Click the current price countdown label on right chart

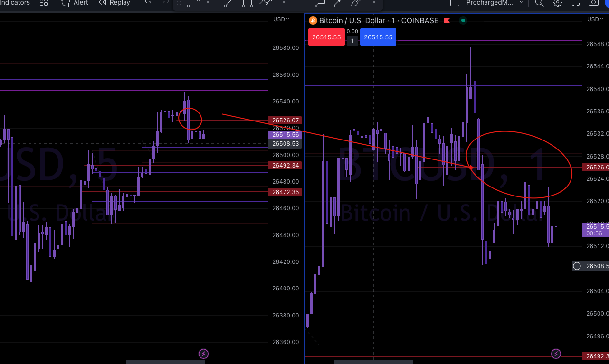595,230
